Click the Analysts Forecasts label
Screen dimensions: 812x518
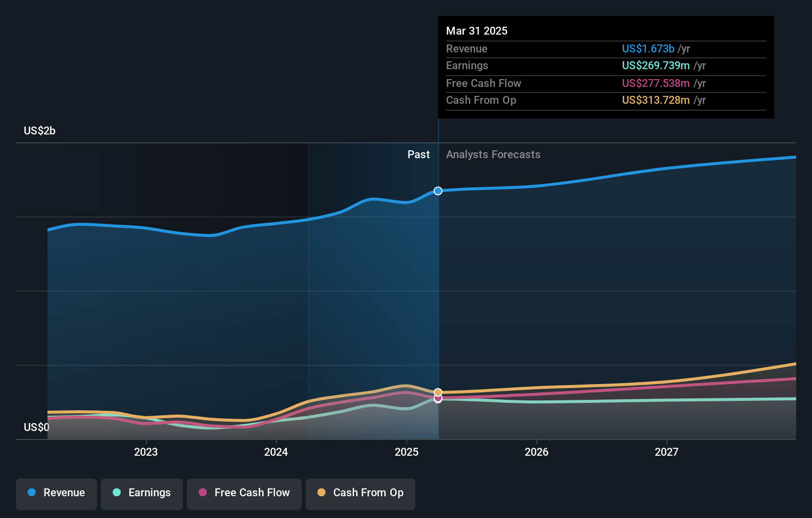[493, 154]
